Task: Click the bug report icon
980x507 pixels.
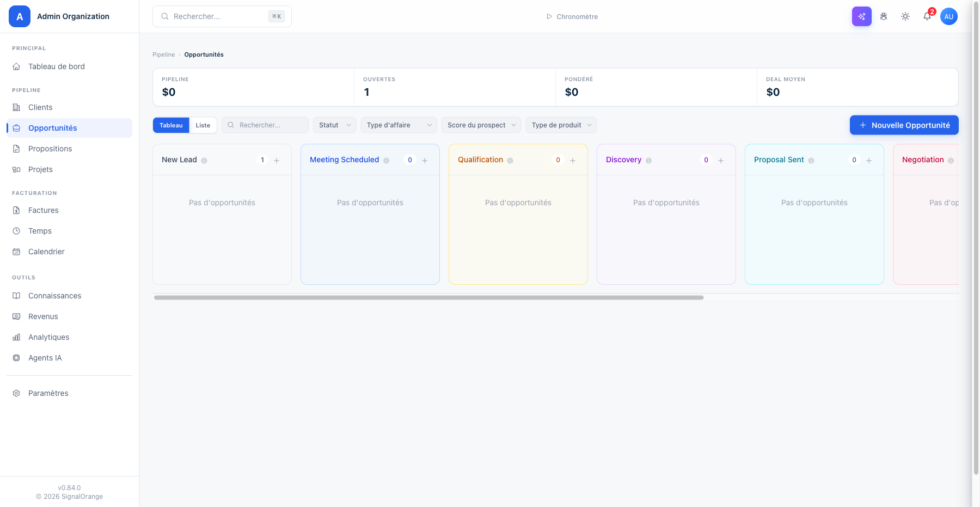Action: click(x=884, y=16)
